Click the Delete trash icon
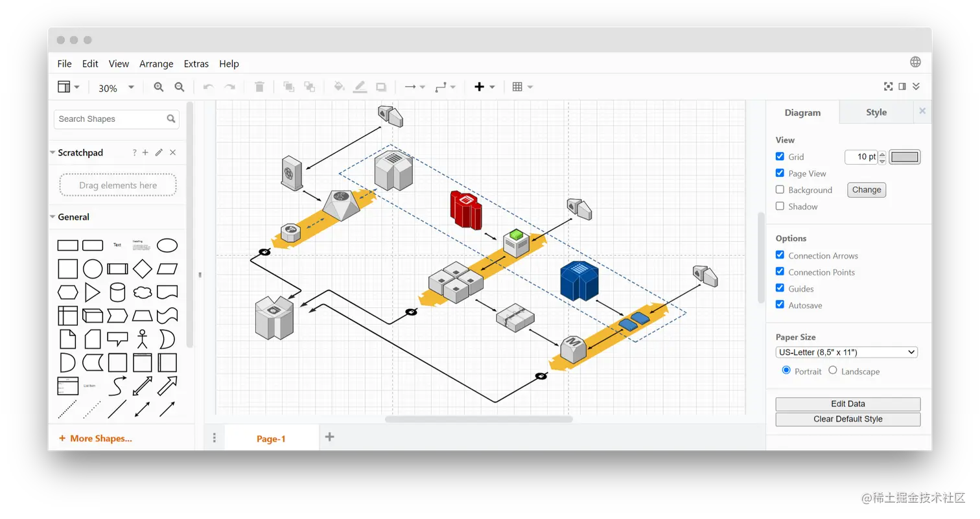 click(x=259, y=87)
